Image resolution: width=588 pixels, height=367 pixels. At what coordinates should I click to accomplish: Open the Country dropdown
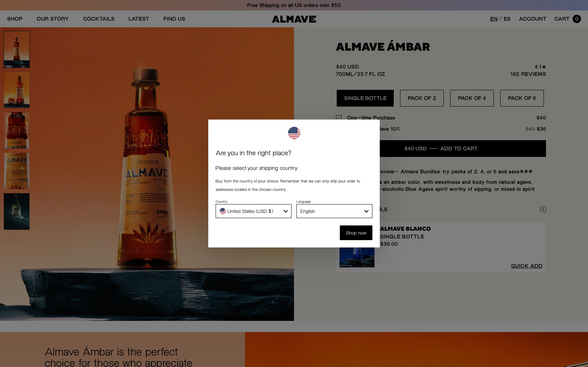(x=253, y=211)
